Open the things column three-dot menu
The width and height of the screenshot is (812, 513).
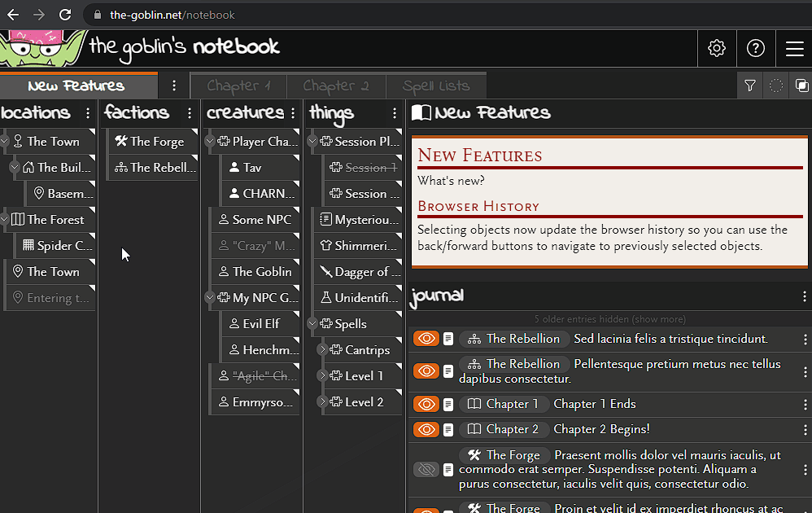click(395, 113)
